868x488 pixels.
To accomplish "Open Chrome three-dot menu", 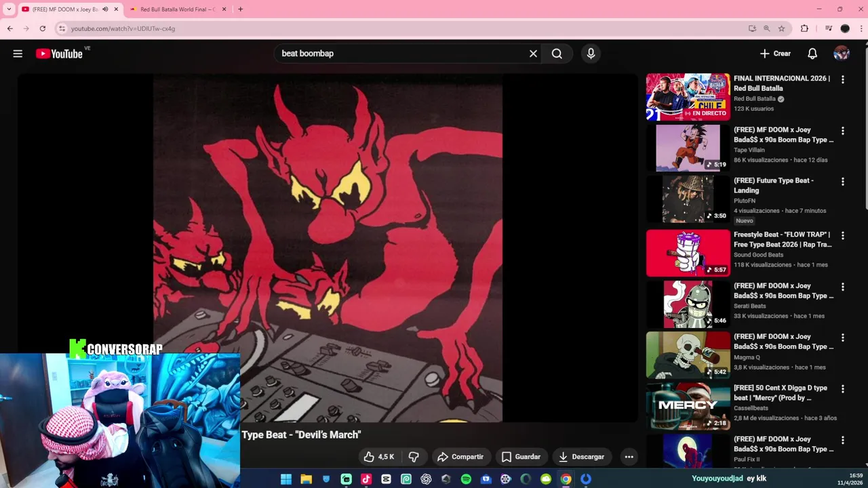I will point(861,28).
